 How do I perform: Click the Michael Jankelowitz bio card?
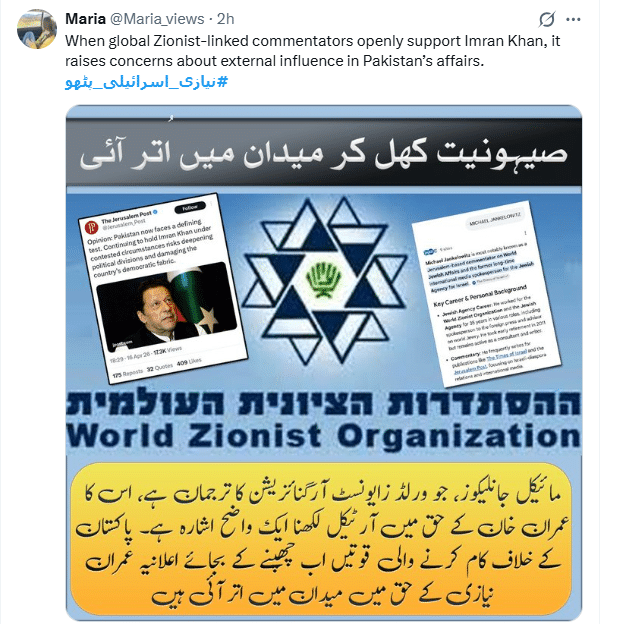tap(486, 294)
